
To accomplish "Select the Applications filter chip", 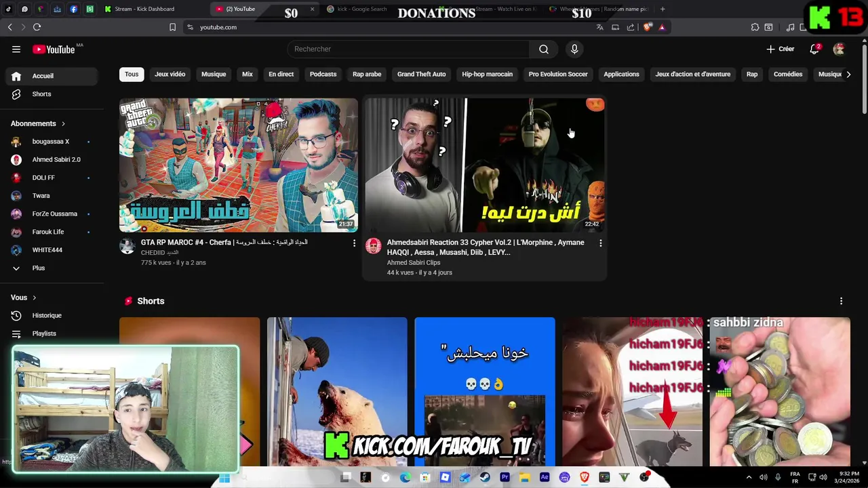I will (x=621, y=74).
